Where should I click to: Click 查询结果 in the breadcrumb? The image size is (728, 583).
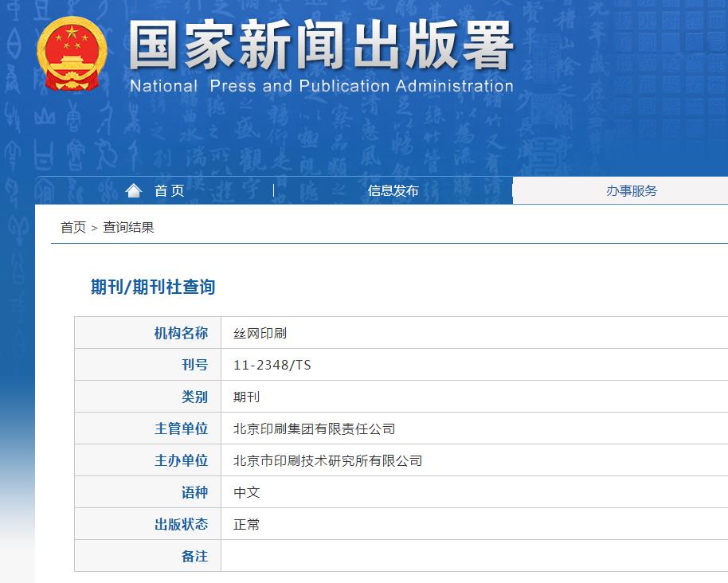coord(128,228)
